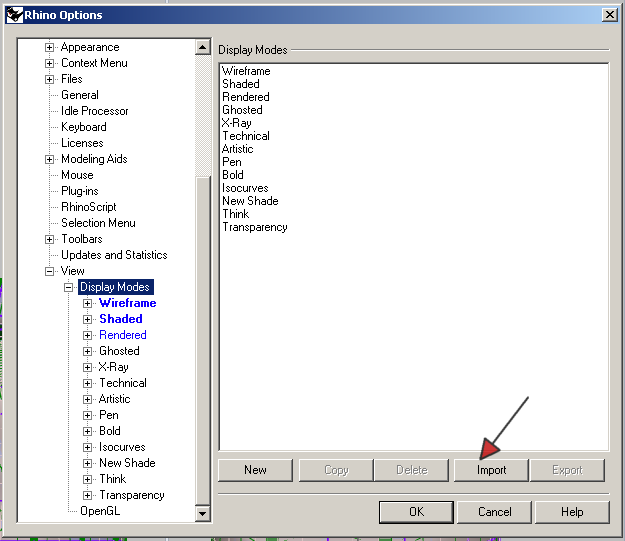Select Updates and Statistics tree item

114,255
